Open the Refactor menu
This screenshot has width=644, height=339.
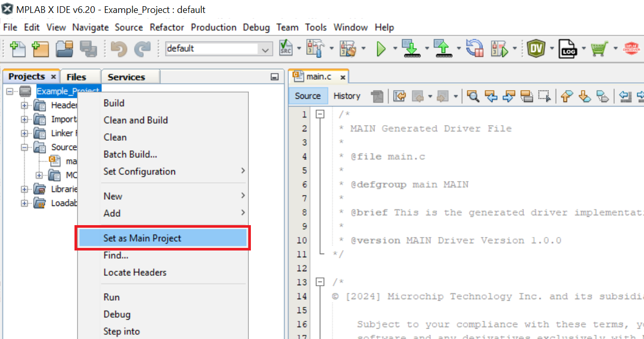coord(167,27)
